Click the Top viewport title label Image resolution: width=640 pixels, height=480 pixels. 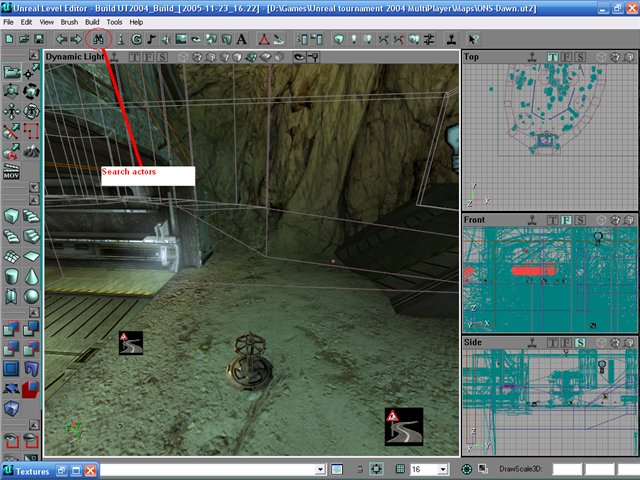[472, 57]
